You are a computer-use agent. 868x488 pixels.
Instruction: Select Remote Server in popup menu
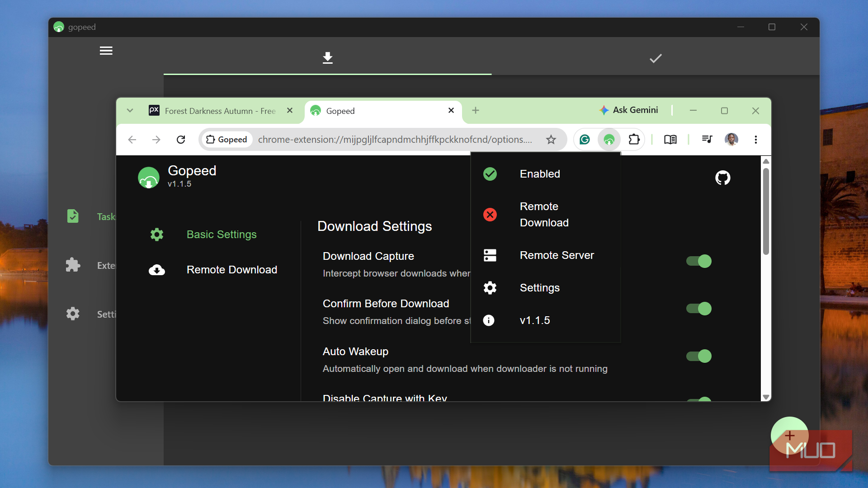(545, 255)
